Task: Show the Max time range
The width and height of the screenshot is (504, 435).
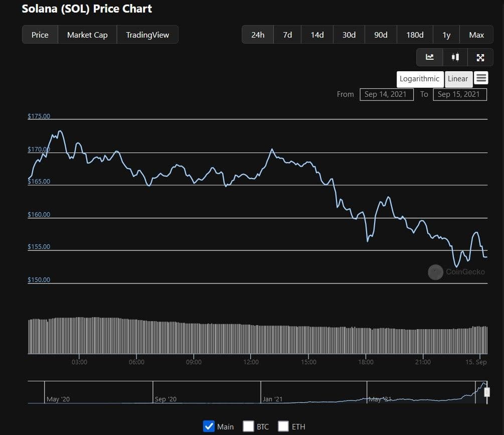Action: (x=476, y=35)
